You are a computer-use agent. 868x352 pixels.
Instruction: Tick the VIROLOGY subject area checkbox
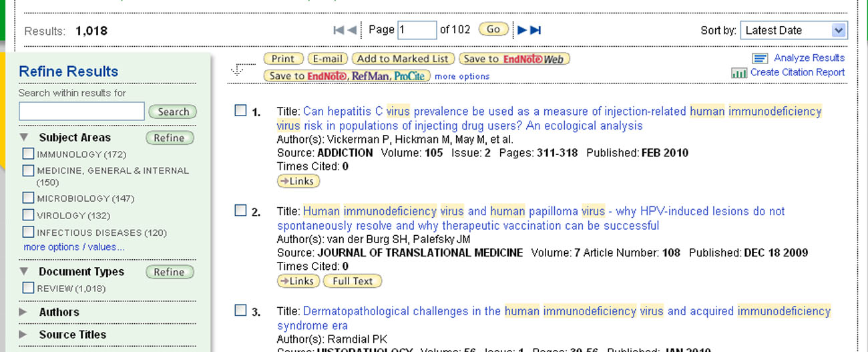28,215
